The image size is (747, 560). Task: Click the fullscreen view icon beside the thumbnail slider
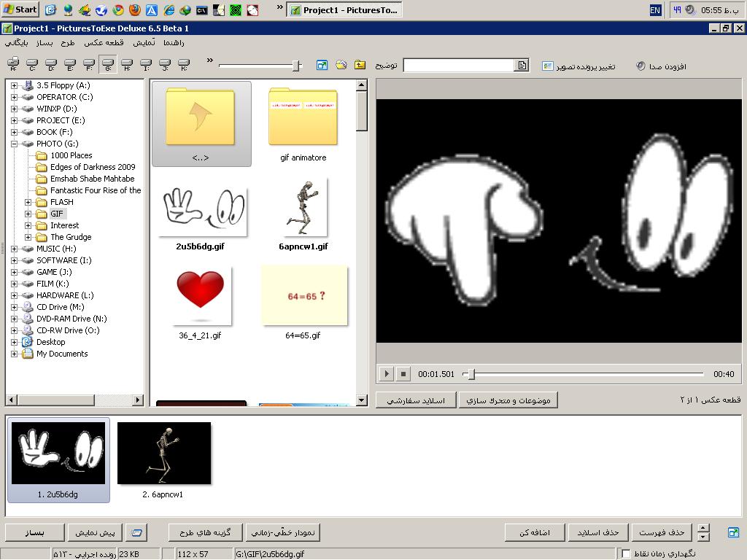click(x=322, y=66)
